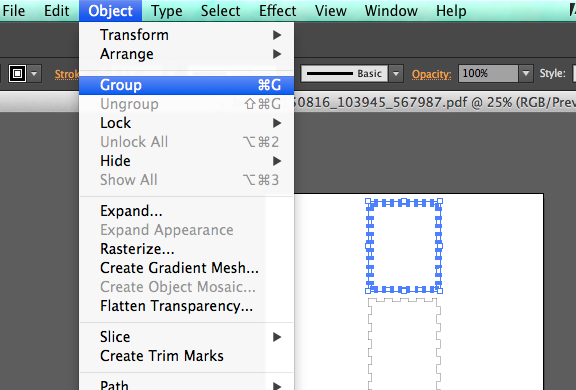
Task: Choose Create Trim Marks
Action: [186, 356]
